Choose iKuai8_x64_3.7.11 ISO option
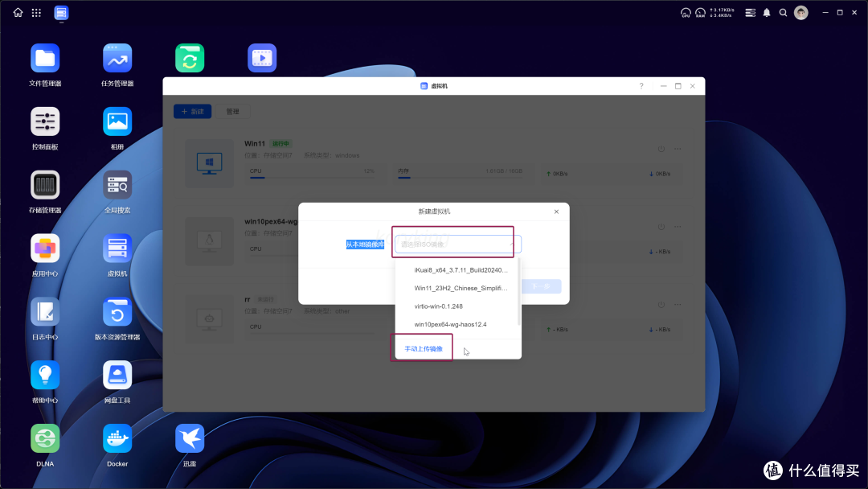The height and width of the screenshot is (489, 868). (458, 270)
